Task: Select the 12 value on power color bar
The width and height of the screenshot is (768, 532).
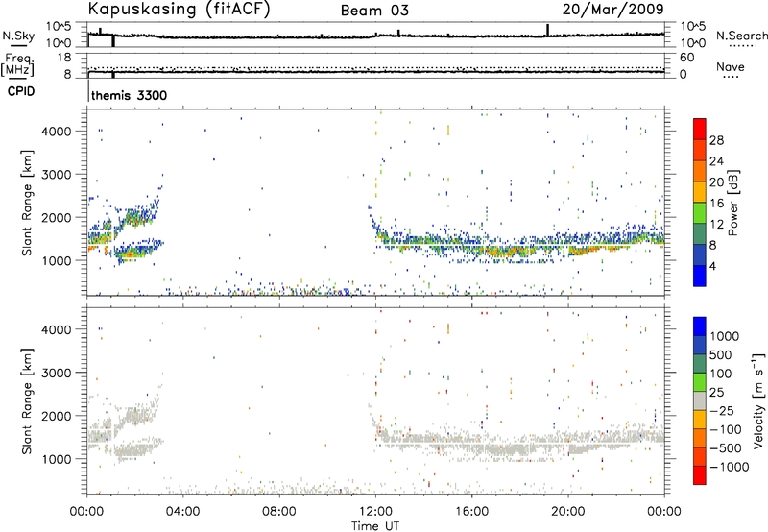Action: 716,224
